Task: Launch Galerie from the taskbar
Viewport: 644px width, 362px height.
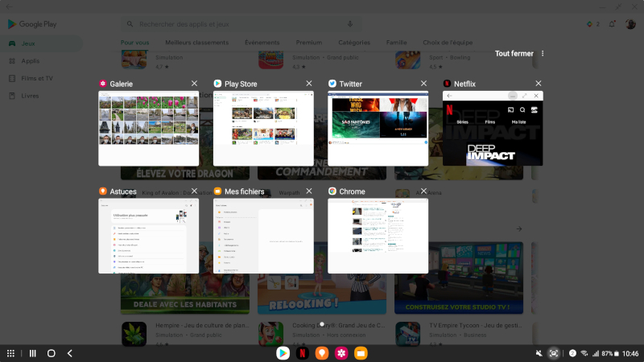Action: pos(341,353)
